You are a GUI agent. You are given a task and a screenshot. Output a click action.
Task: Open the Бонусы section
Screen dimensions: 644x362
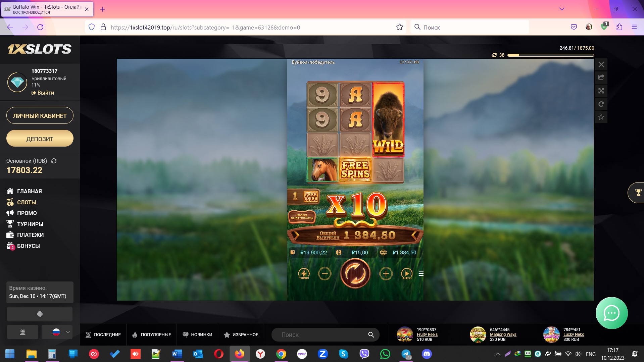tap(23, 246)
